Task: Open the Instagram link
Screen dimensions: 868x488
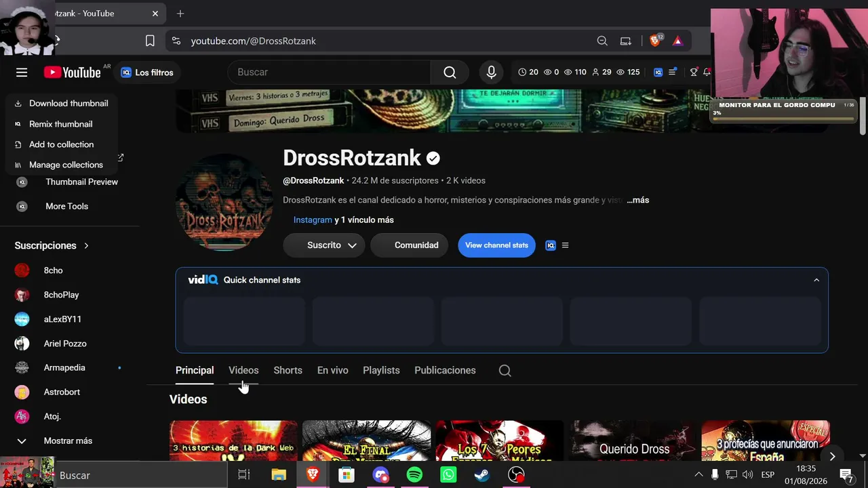Action: pos(313,220)
